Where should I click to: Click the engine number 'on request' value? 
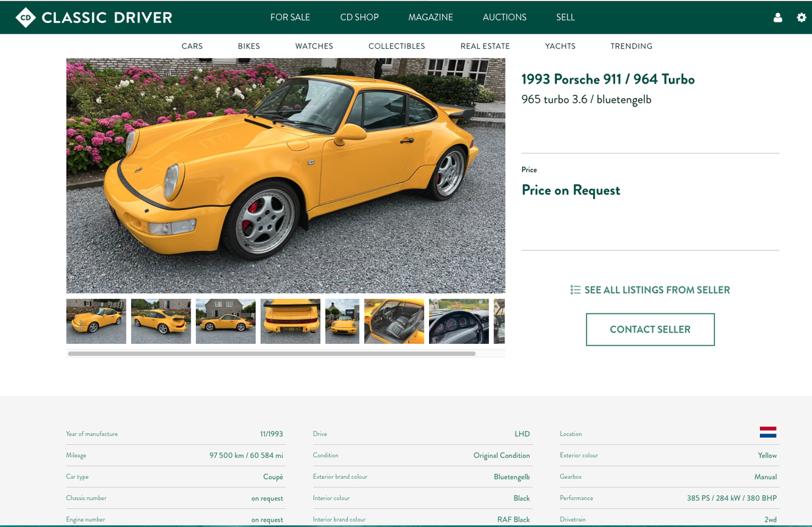pyautogui.click(x=267, y=520)
